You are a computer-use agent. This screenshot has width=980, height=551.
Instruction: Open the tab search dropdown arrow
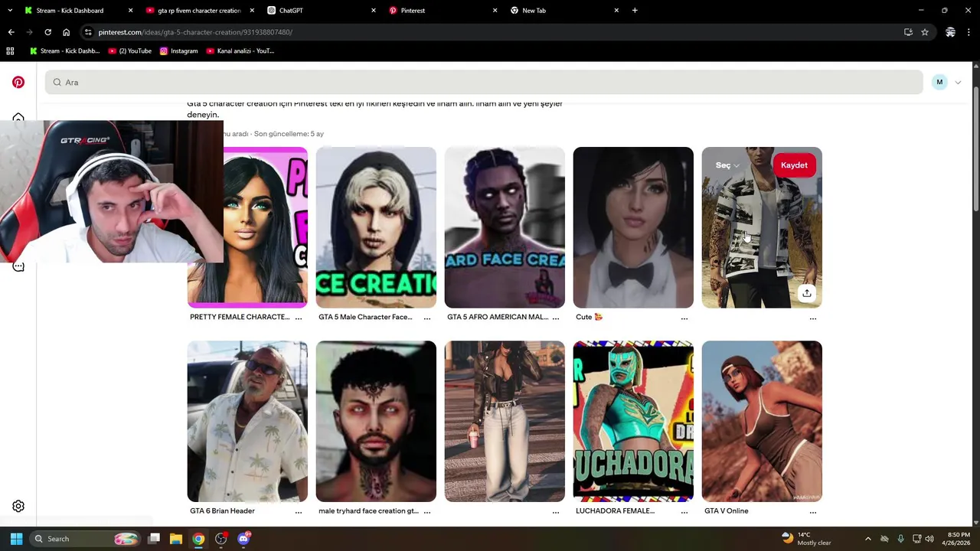[x=10, y=11]
